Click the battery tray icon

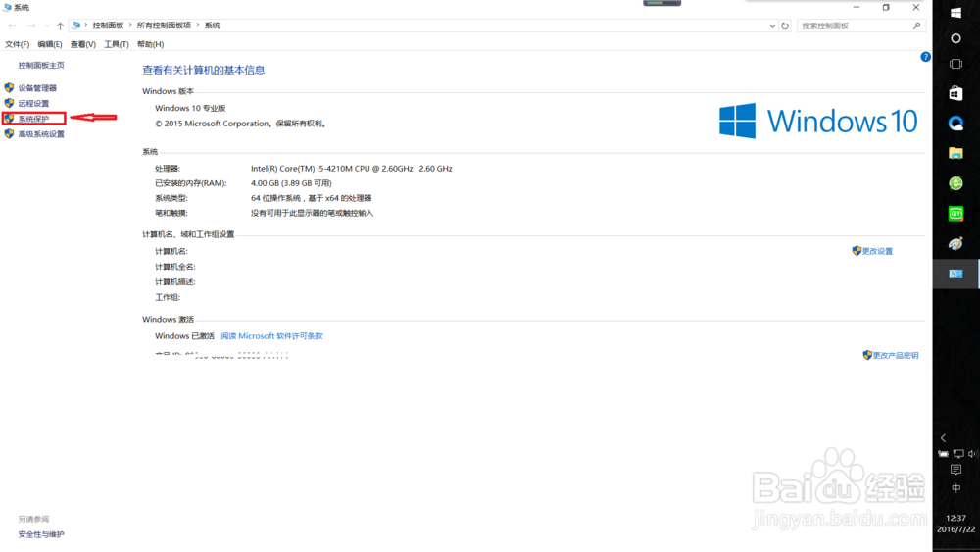[x=943, y=454]
